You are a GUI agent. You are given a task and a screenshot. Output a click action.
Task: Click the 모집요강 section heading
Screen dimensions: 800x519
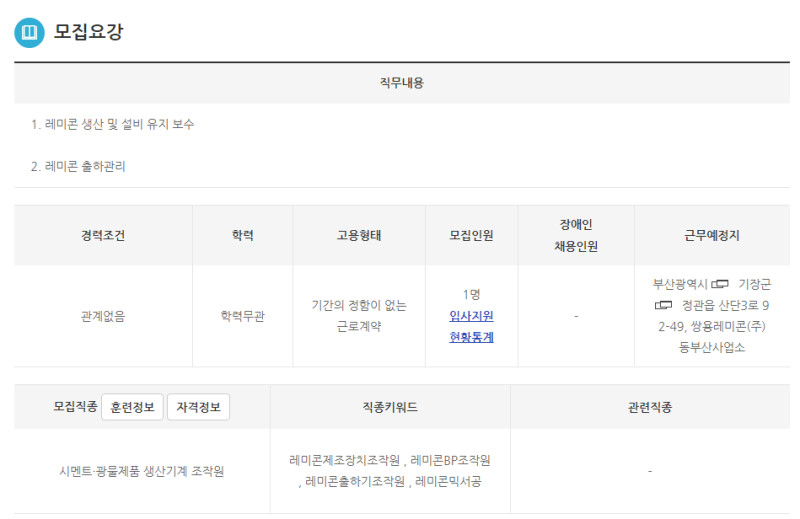point(88,33)
